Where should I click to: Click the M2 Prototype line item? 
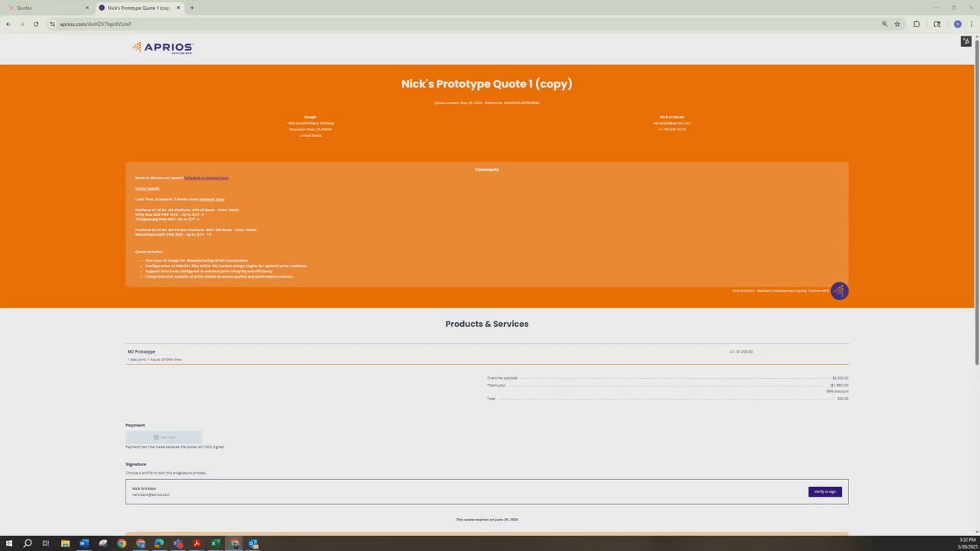pos(487,354)
